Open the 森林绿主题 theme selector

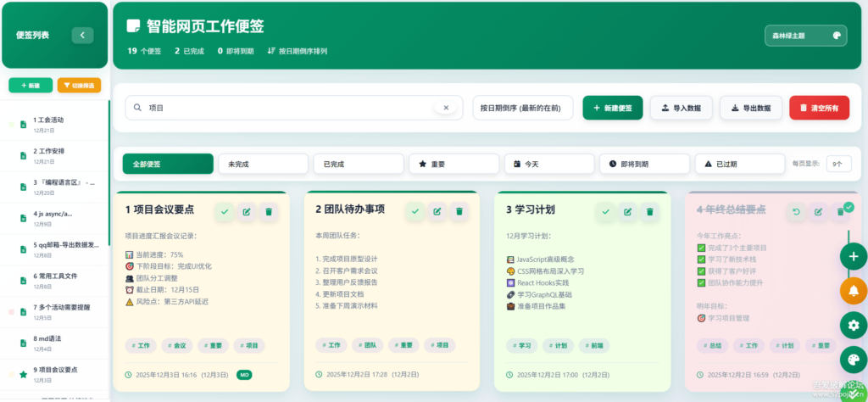click(x=805, y=36)
